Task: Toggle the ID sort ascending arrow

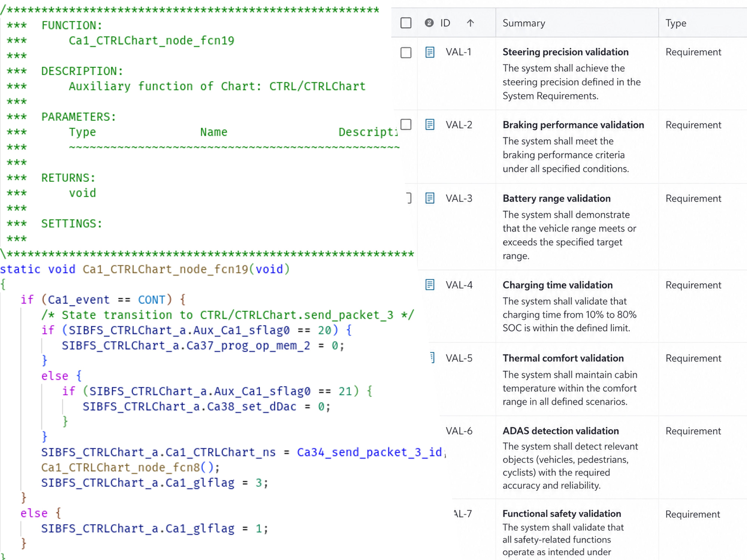Action: tap(470, 23)
